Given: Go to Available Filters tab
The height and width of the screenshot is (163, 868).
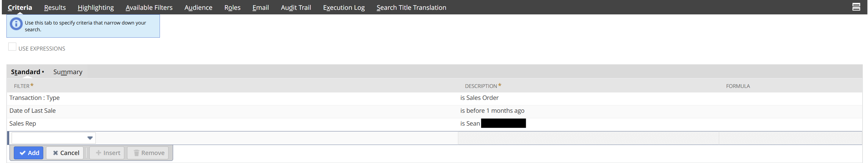Looking at the screenshot, I should 149,7.
